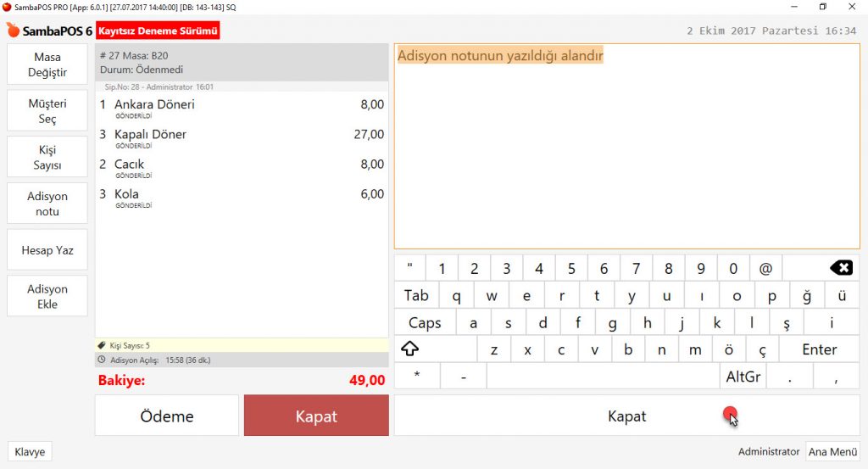The image size is (868, 469).
Task: Toggle the Klavye button at bottom left
Action: 30,452
